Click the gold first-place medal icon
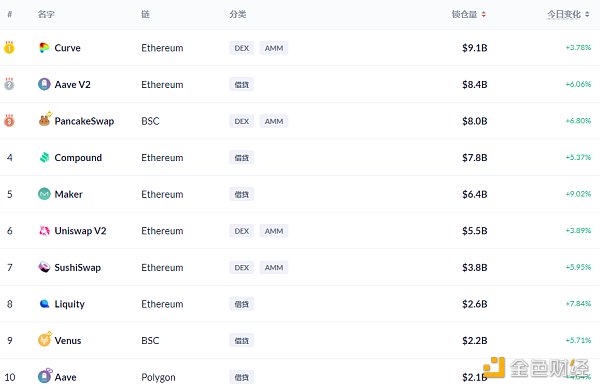The width and height of the screenshot is (600, 389). click(9, 47)
